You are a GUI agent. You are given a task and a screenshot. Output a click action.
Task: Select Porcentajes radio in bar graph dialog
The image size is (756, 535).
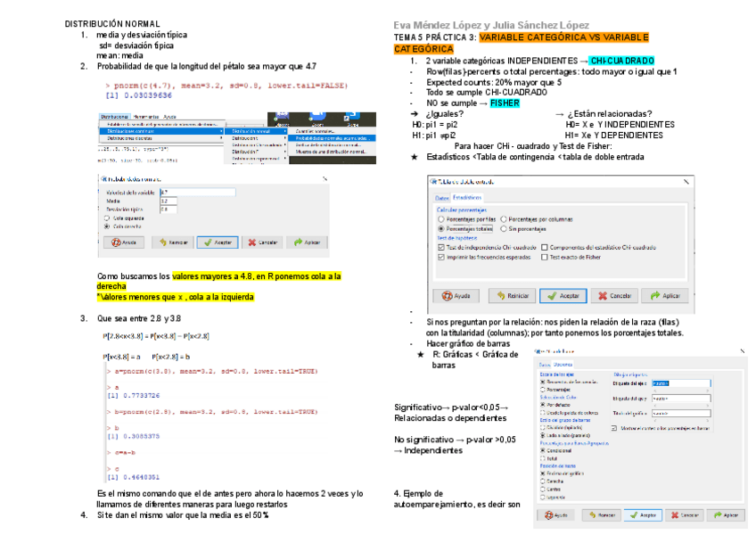[x=542, y=390]
